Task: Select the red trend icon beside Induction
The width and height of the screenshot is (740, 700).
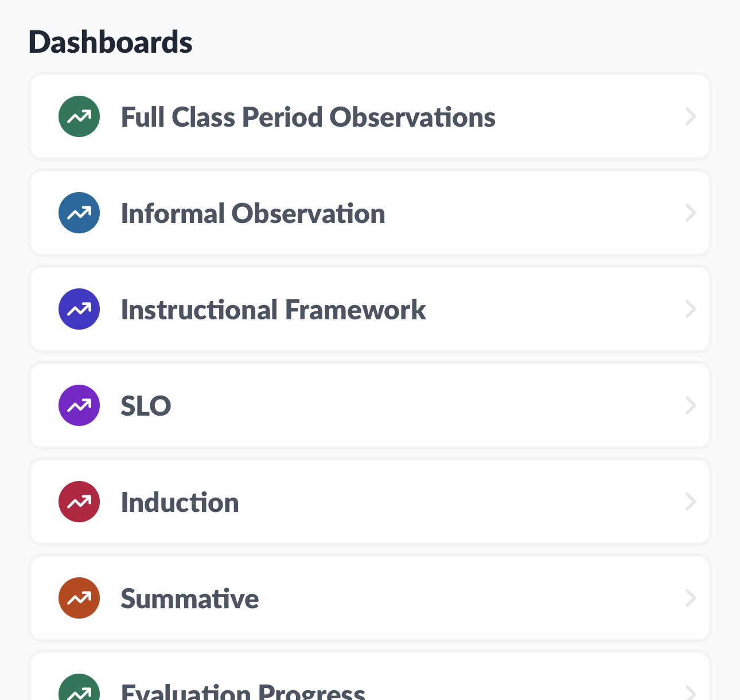Action: pos(79,502)
